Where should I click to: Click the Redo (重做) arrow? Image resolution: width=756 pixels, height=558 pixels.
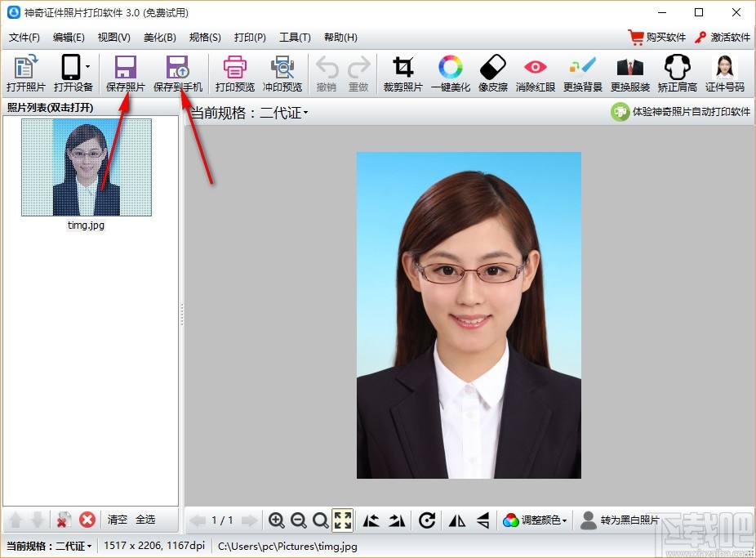pos(359,67)
